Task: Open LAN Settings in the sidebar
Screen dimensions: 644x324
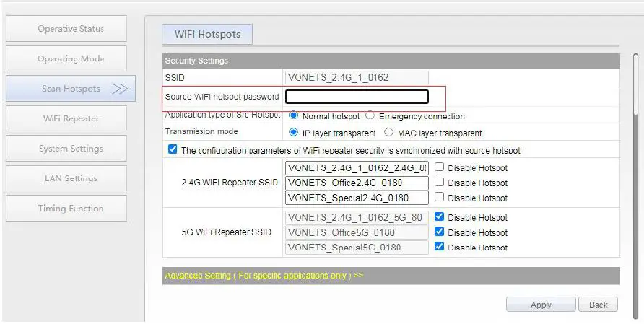Action: point(66,178)
